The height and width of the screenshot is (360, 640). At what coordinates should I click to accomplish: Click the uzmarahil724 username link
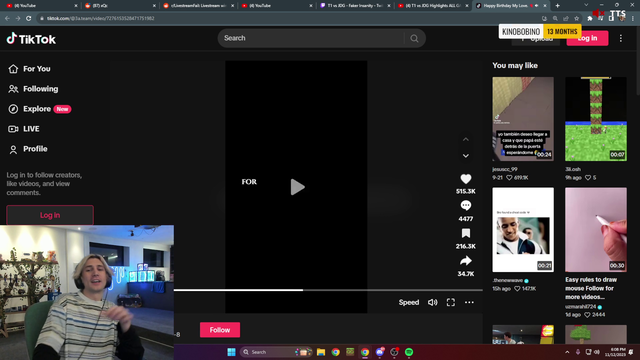pyautogui.click(x=580, y=307)
